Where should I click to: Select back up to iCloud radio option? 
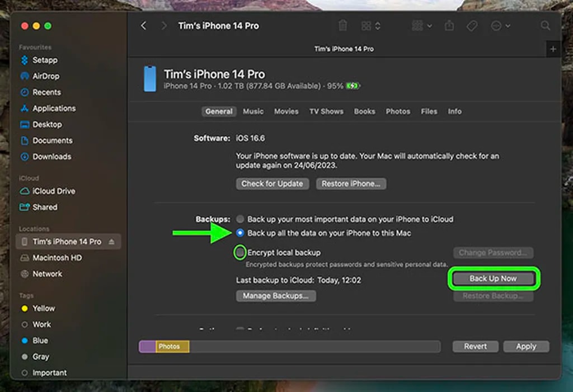click(x=240, y=219)
